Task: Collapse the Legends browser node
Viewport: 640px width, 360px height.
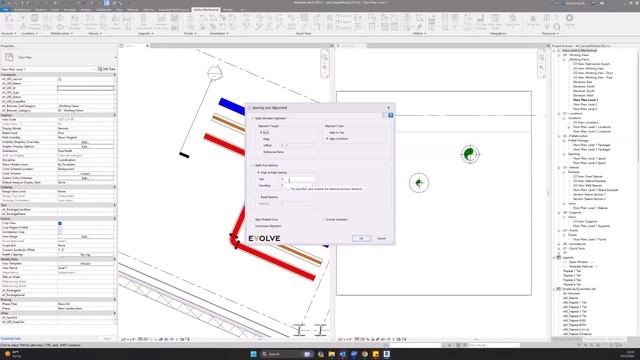Action: click(554, 258)
